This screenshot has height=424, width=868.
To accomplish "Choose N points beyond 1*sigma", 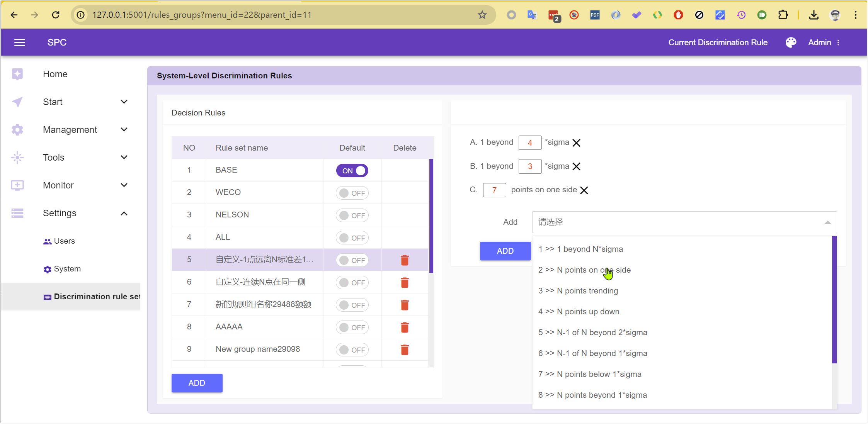I will (682, 395).
